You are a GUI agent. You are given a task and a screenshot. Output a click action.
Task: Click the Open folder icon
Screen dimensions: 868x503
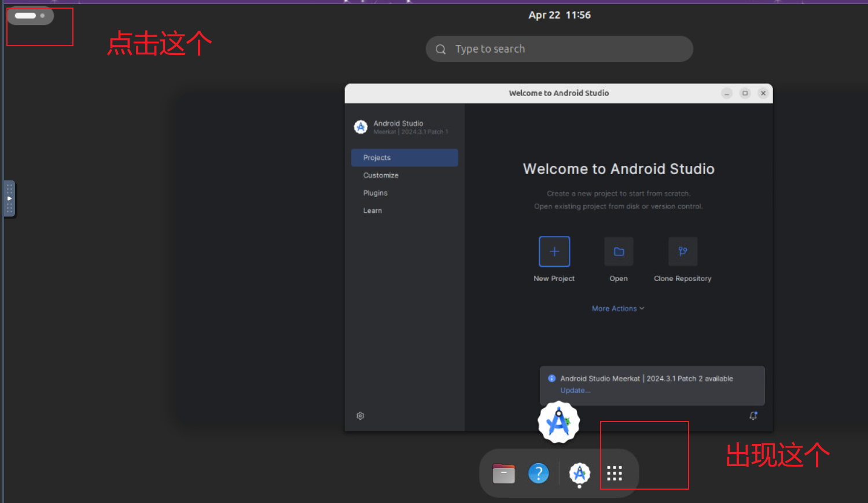point(619,251)
